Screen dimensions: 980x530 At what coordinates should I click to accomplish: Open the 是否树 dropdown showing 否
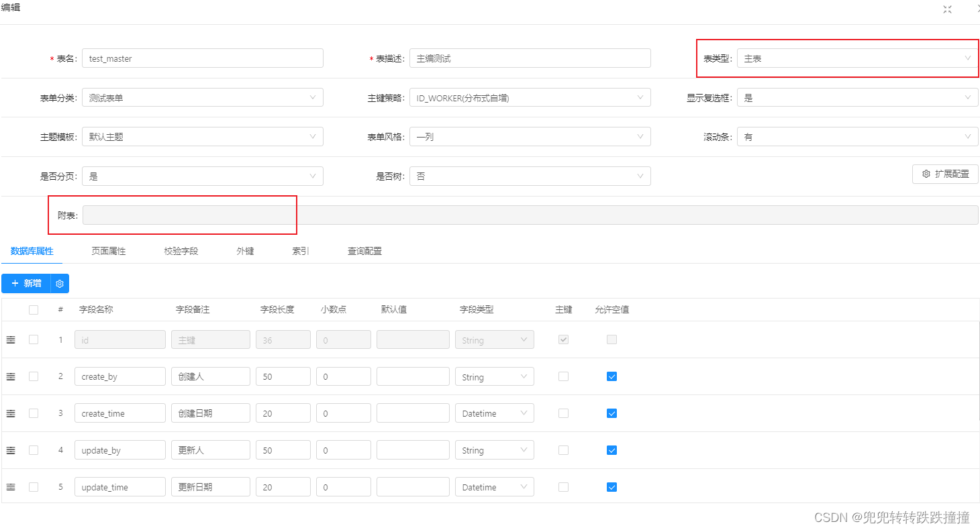coord(530,176)
